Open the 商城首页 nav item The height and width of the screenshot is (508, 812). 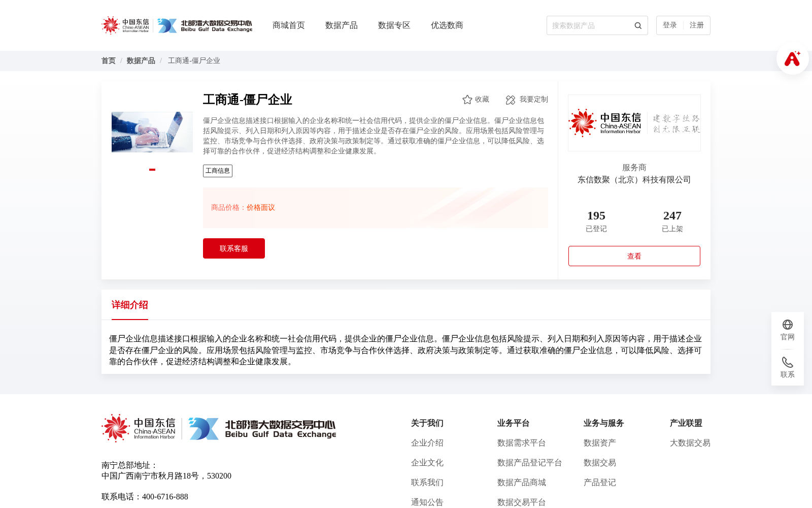(289, 25)
